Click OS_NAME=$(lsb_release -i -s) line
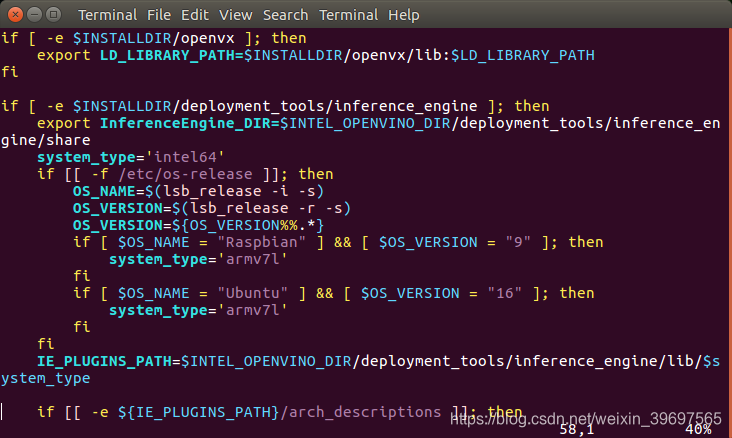The height and width of the screenshot is (438, 732). (198, 191)
